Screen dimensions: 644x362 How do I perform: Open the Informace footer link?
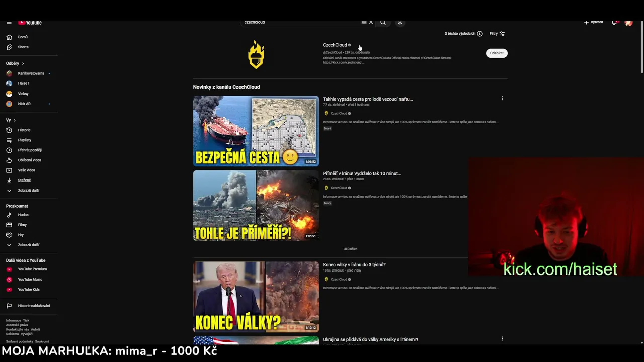click(14, 320)
